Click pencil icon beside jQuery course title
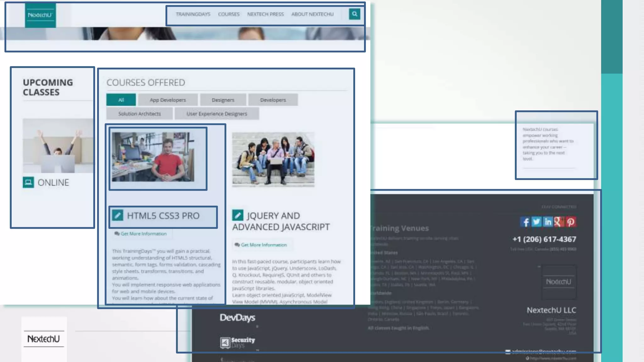 coord(238,215)
